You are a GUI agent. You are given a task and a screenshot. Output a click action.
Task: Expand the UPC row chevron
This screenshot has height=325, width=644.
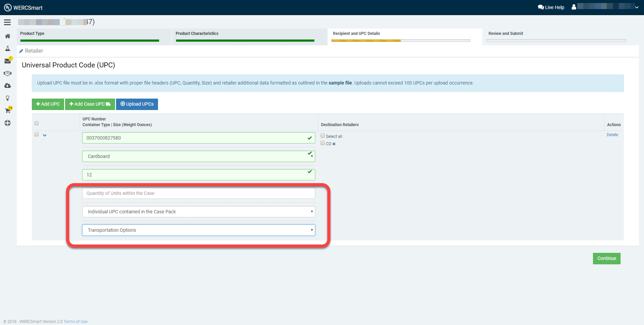[45, 135]
